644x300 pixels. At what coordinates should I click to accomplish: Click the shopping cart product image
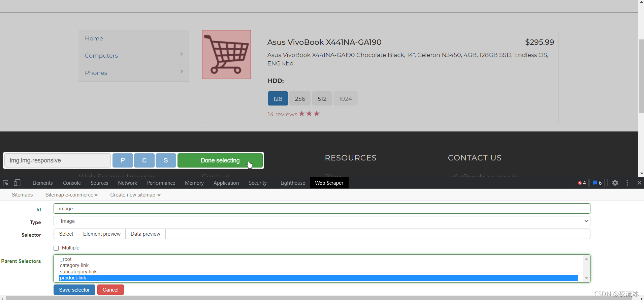coord(226,55)
